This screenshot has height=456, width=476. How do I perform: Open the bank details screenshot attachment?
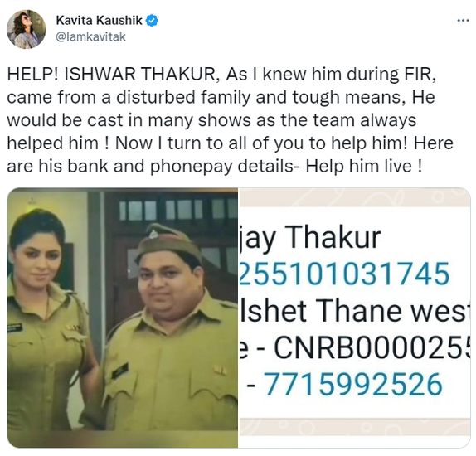pos(355,318)
